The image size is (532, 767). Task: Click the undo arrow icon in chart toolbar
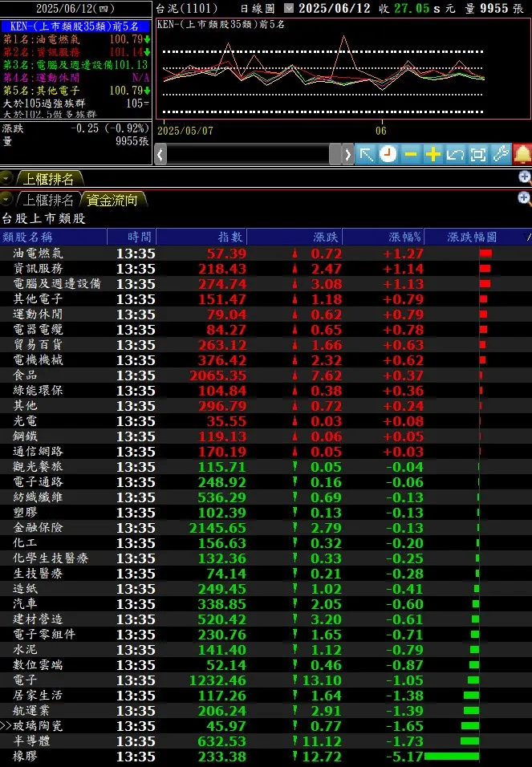click(456, 155)
